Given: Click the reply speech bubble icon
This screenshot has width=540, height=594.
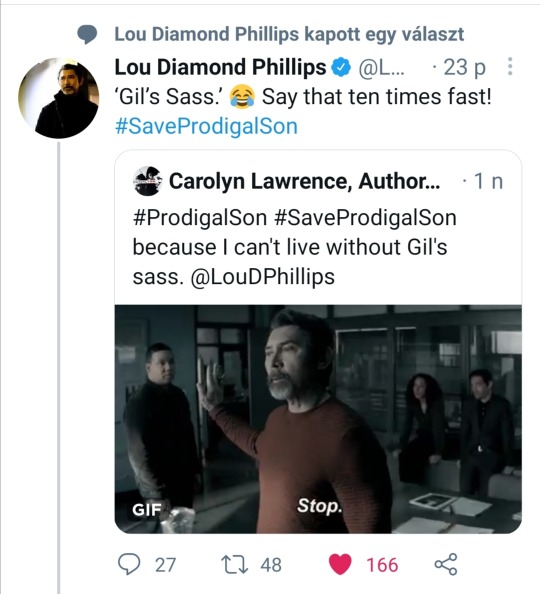Looking at the screenshot, I should (x=129, y=564).
